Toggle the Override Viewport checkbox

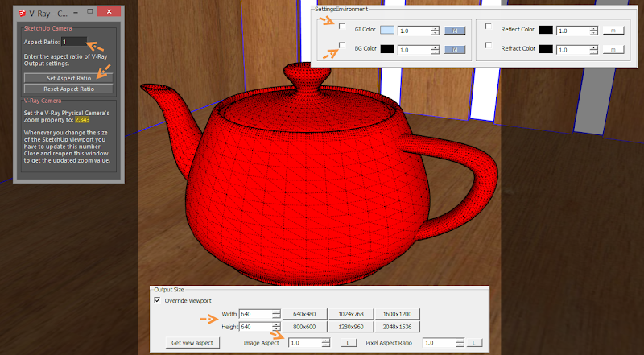[157, 300]
